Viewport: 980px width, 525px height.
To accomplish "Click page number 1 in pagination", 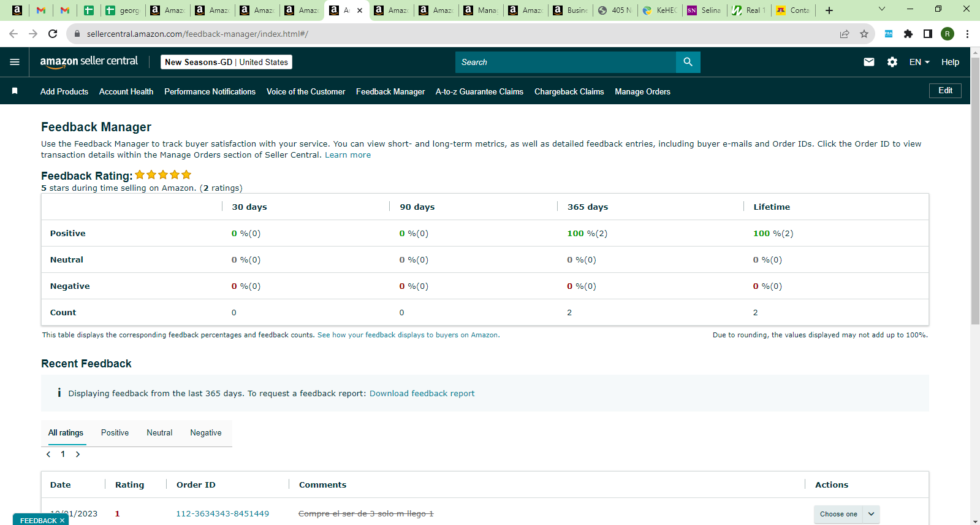I will pyautogui.click(x=63, y=454).
